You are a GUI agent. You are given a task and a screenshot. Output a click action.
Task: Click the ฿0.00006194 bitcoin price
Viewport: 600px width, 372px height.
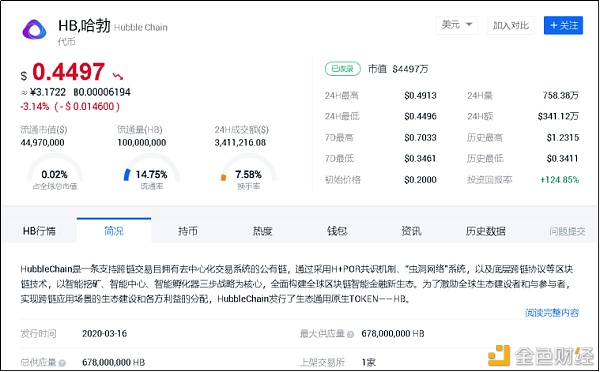(102, 92)
